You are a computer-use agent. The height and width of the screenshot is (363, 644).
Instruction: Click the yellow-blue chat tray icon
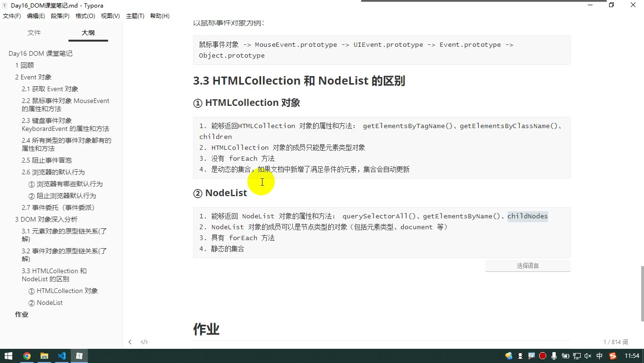pyautogui.click(x=508, y=356)
